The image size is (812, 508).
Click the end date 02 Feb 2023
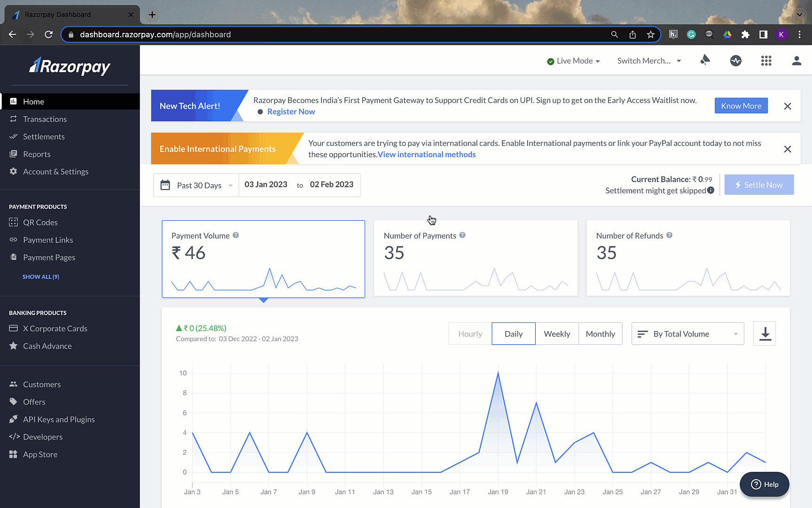(x=332, y=184)
